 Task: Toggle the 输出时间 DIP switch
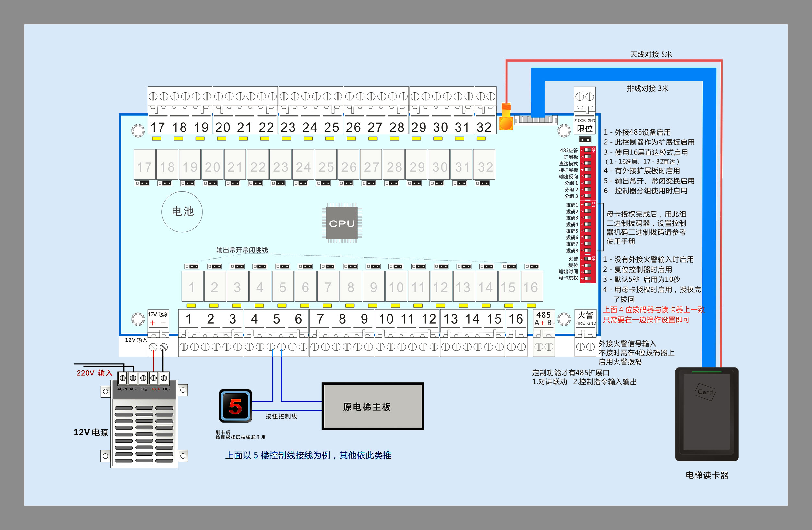588,272
